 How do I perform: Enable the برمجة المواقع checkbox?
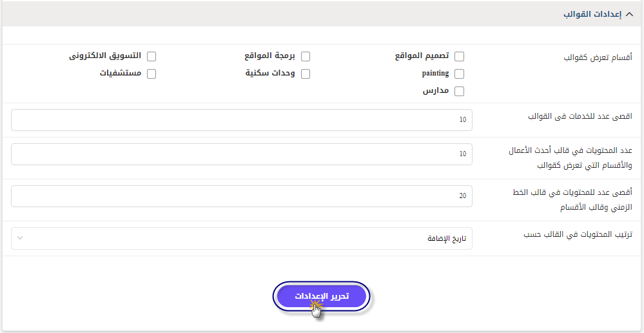(305, 56)
